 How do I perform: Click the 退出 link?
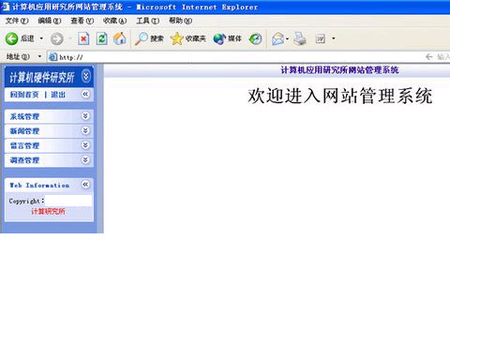[58, 95]
